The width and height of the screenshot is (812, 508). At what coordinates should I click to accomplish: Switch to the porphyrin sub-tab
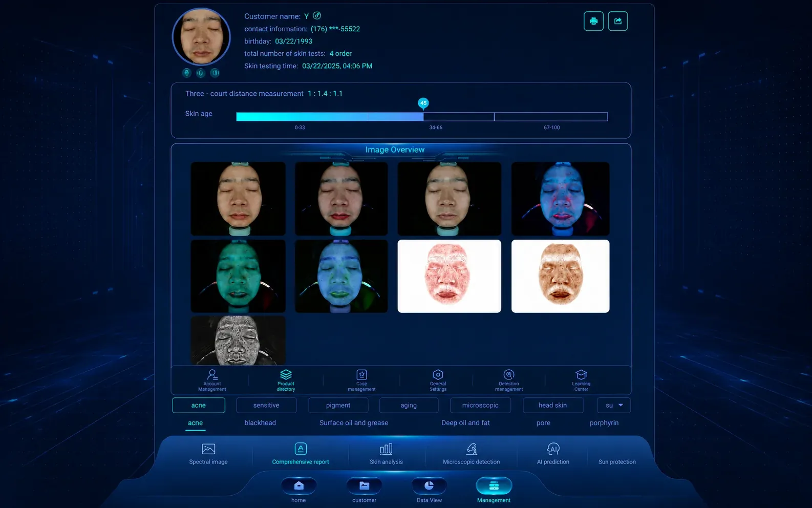coord(604,422)
